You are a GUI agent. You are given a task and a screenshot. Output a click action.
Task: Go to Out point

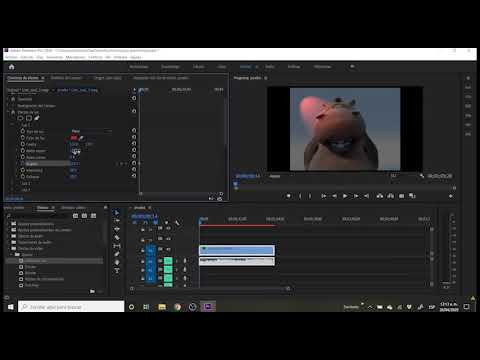367,196
